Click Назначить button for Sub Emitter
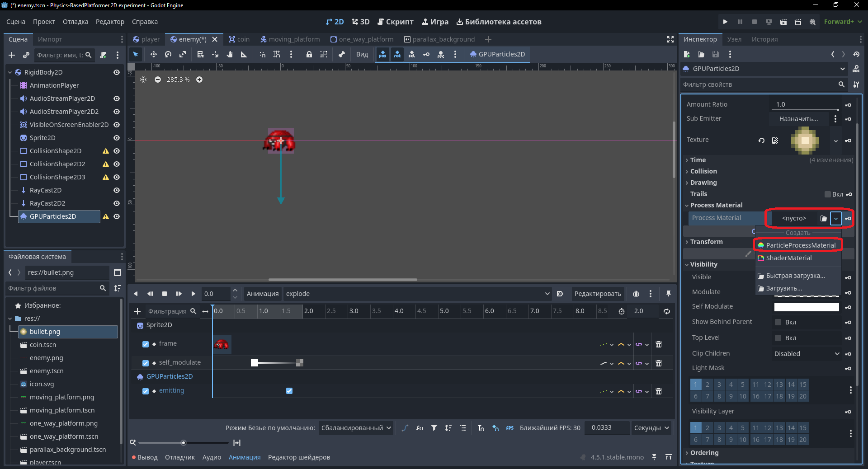Viewport: 868px width, 469px height. point(798,119)
